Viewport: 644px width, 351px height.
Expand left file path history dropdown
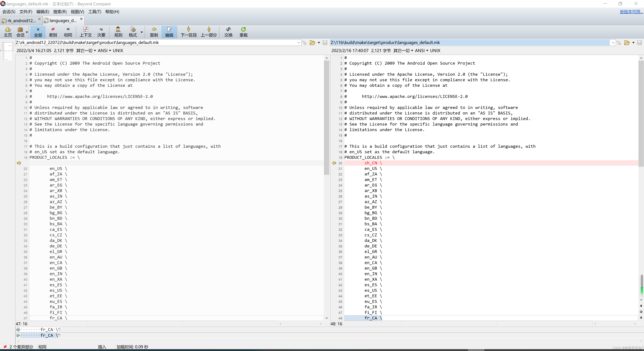coord(298,43)
